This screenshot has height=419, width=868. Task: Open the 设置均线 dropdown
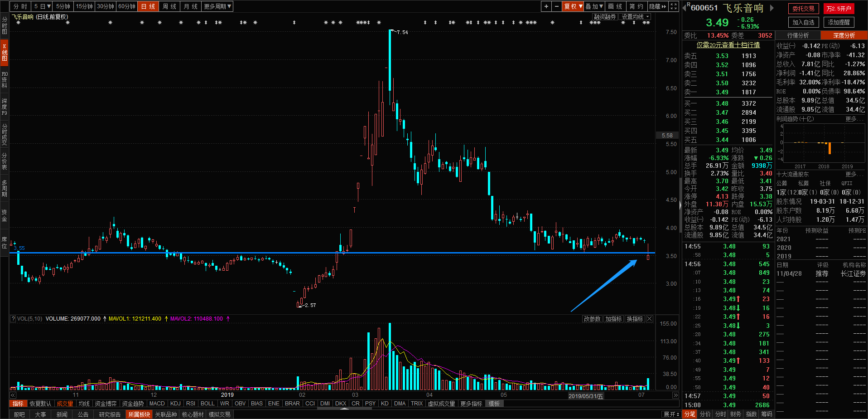tap(635, 17)
